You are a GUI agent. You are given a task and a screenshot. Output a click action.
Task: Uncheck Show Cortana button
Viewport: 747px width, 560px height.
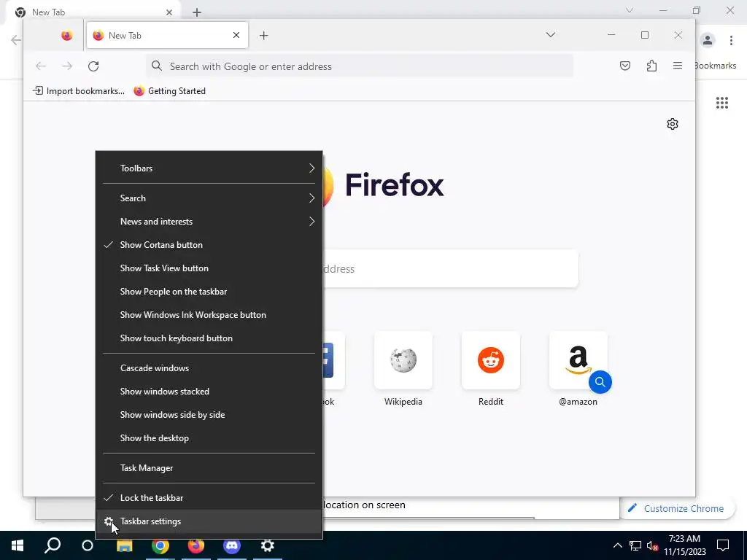coord(209,245)
